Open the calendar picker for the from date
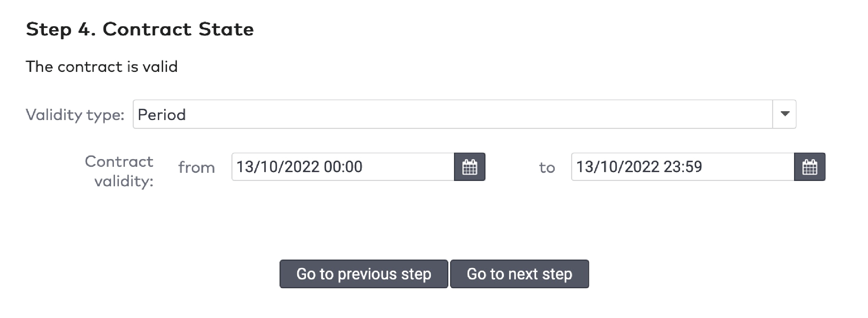This screenshot has width=868, height=318. tap(470, 167)
